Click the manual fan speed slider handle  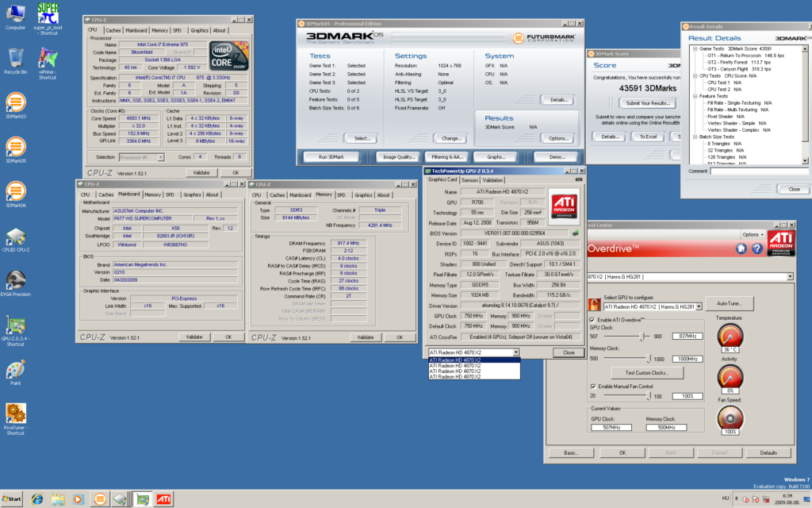pyautogui.click(x=649, y=396)
